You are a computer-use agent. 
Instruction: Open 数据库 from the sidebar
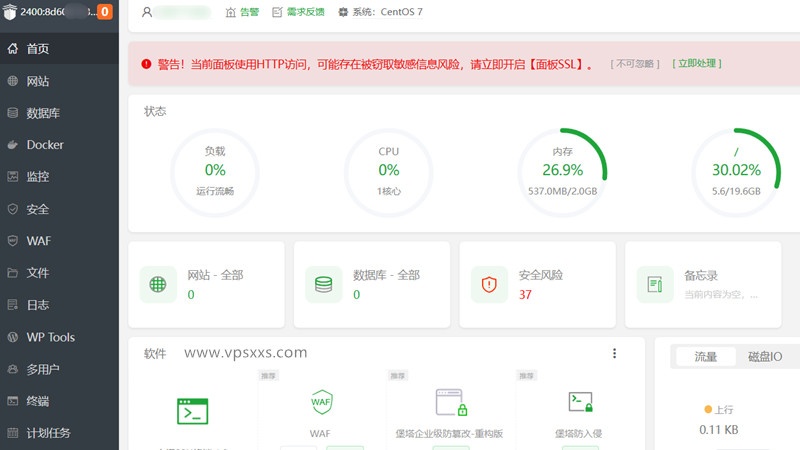coord(43,113)
